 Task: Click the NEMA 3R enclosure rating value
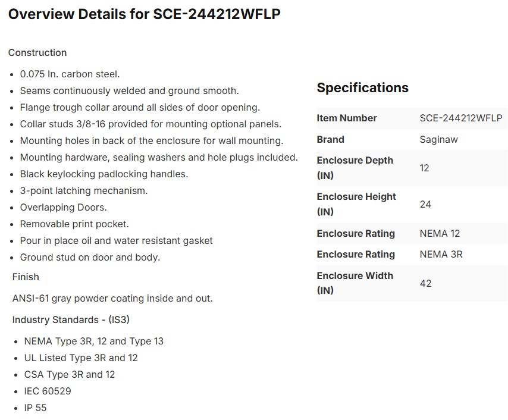[441, 254]
